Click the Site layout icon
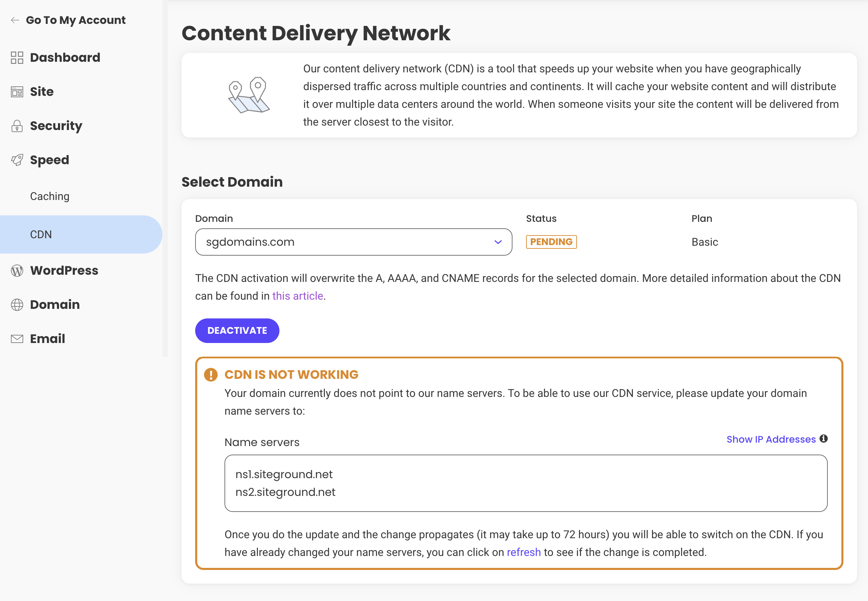This screenshot has width=868, height=601. click(x=17, y=92)
